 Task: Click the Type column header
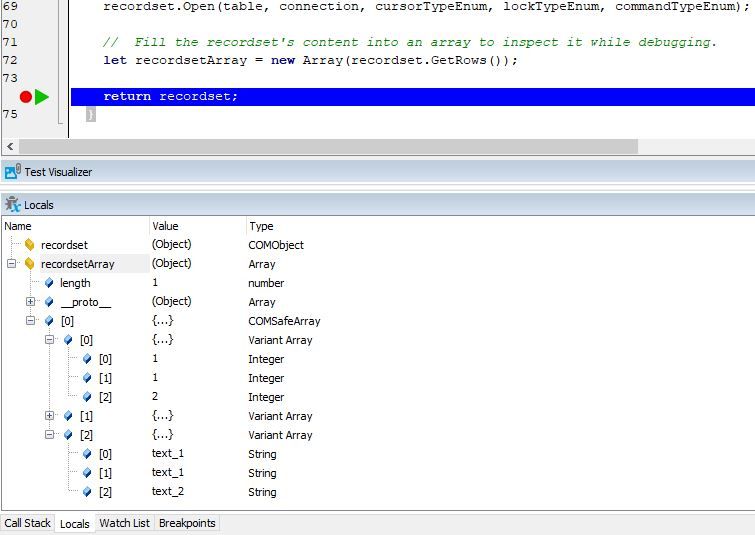[260, 226]
